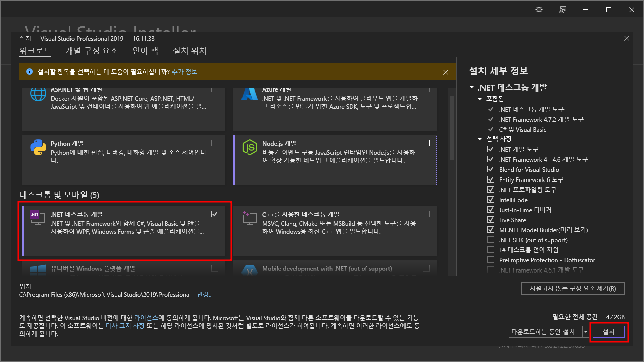Uncheck ML.NET Model Builder(미리 보기) option

tap(491, 230)
